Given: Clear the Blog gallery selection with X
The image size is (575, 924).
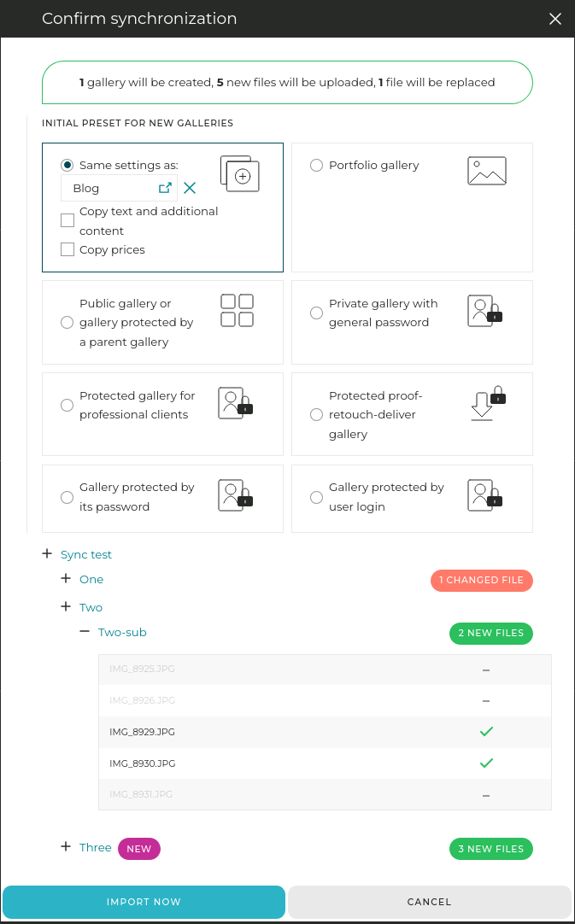Looking at the screenshot, I should [190, 188].
